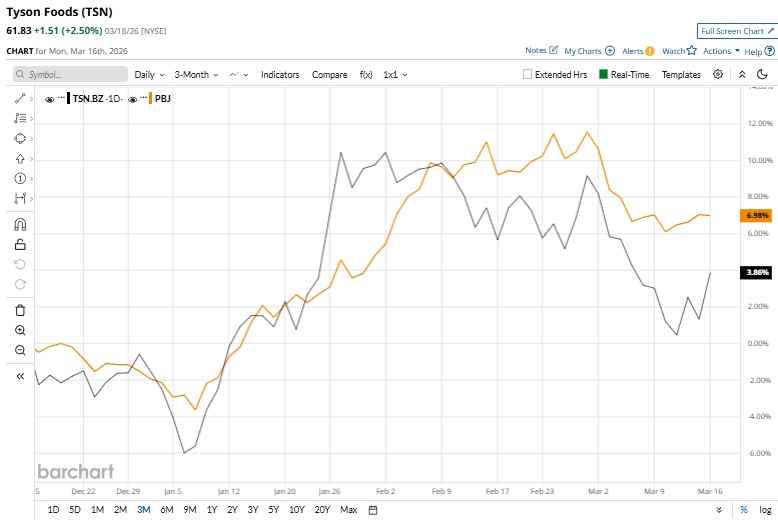
Task: Select the 1Y time range
Action: tap(211, 510)
